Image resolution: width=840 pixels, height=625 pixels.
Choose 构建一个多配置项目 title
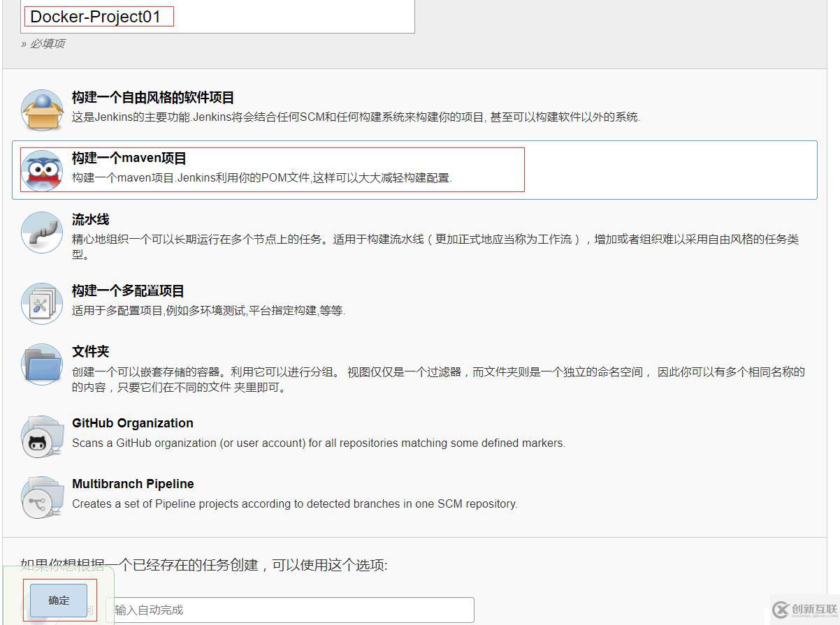(128, 291)
